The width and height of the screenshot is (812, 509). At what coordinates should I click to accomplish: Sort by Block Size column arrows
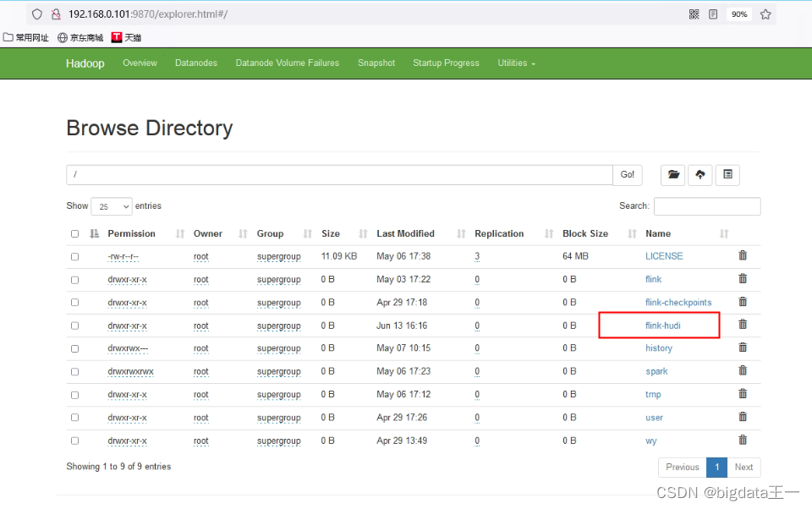(x=632, y=234)
